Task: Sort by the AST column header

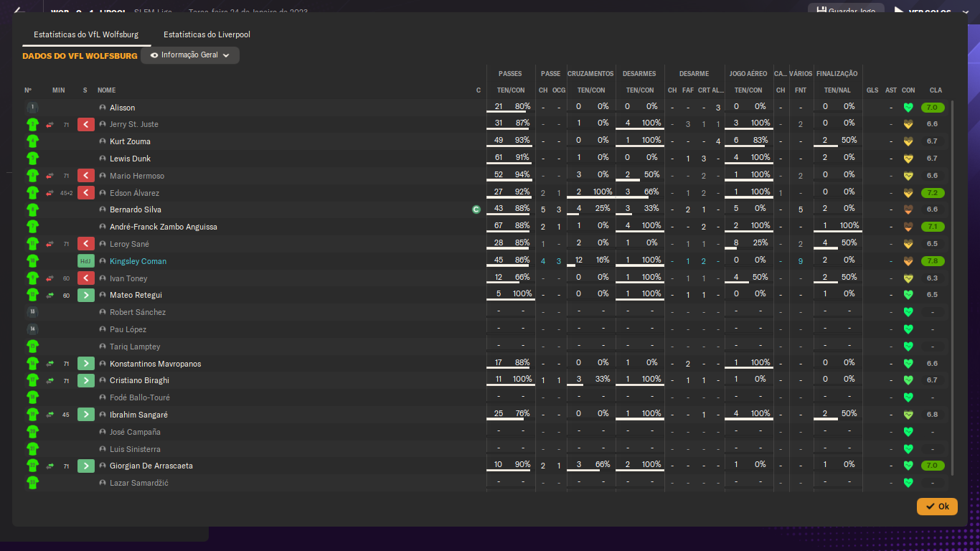Action: [891, 90]
